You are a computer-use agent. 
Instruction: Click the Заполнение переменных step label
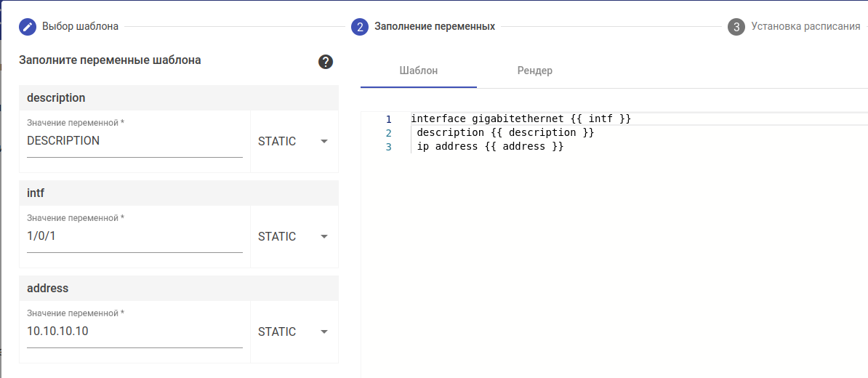click(x=435, y=27)
